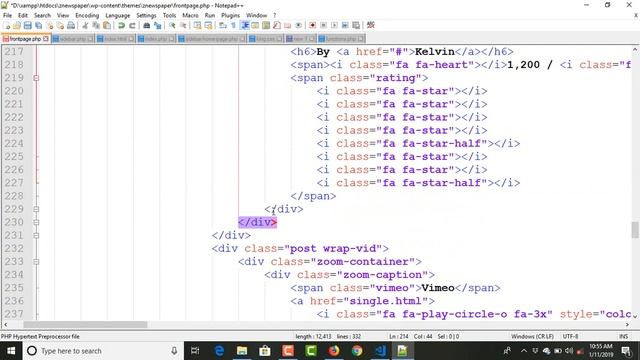This screenshot has height=360, width=640.
Task: Toggle show all characters pilcrow icon
Action: (x=233, y=25)
